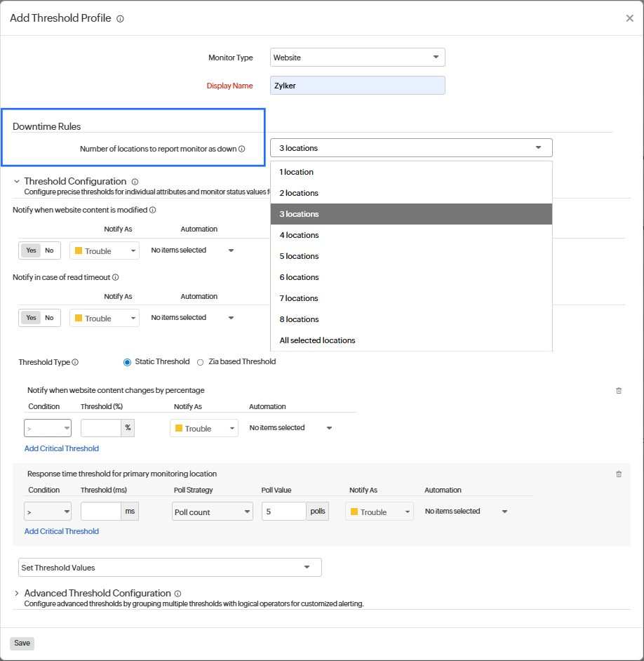This screenshot has width=644, height=661.
Task: Click info icon beside Add Threshold Profile title
Action: coord(120,19)
